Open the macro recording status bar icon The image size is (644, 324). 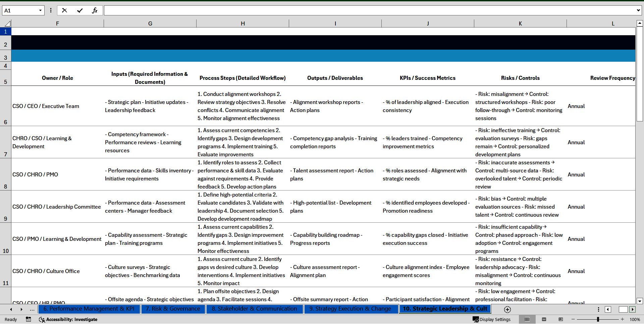pyautogui.click(x=29, y=319)
